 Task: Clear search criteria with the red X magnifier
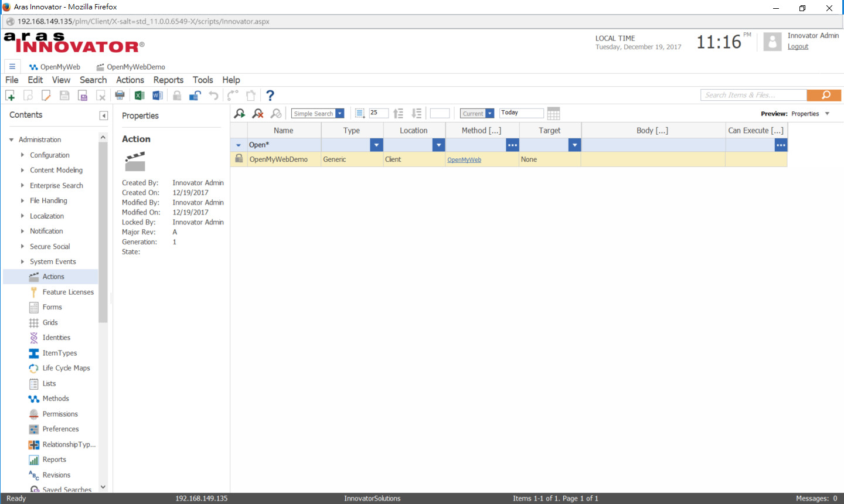pos(258,114)
